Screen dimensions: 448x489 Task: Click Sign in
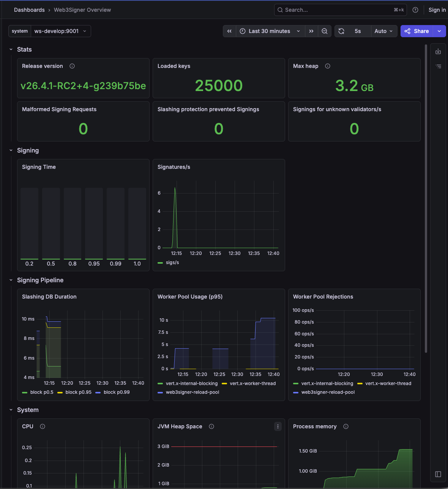pyautogui.click(x=437, y=10)
